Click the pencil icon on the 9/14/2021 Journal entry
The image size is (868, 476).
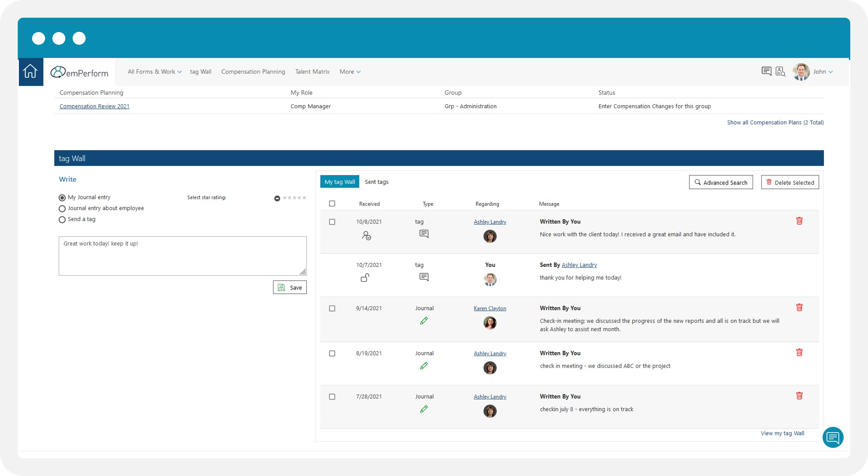tap(424, 320)
